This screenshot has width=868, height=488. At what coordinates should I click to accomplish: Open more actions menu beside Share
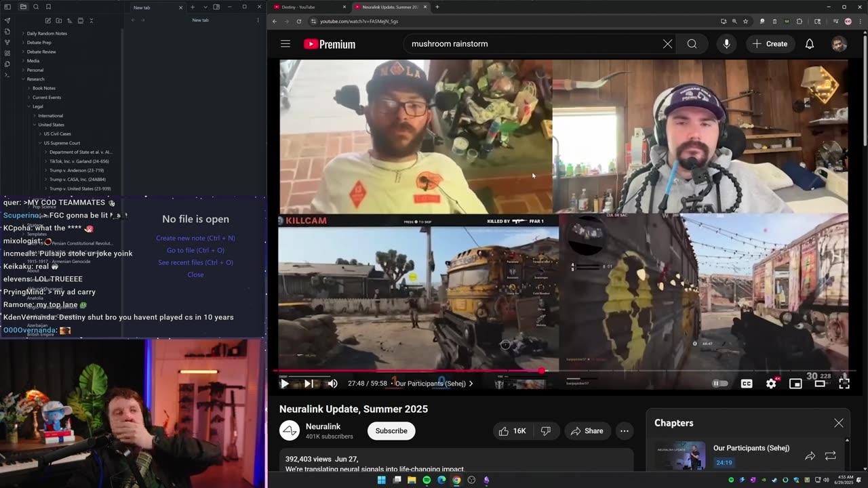[625, 431]
